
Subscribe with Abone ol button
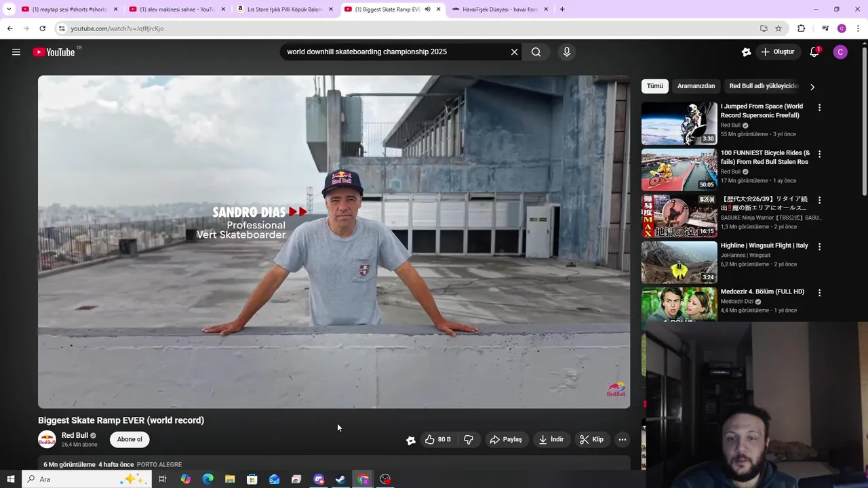click(x=130, y=440)
